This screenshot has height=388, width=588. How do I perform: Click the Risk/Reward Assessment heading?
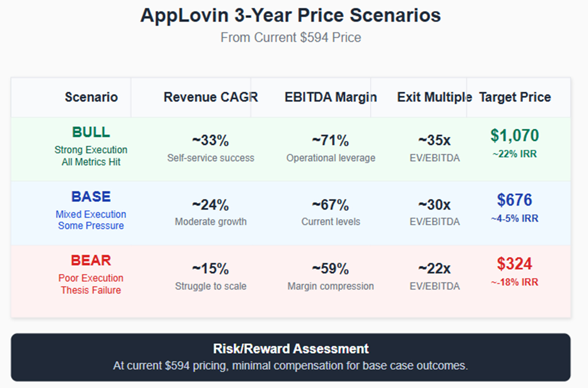coord(291,349)
